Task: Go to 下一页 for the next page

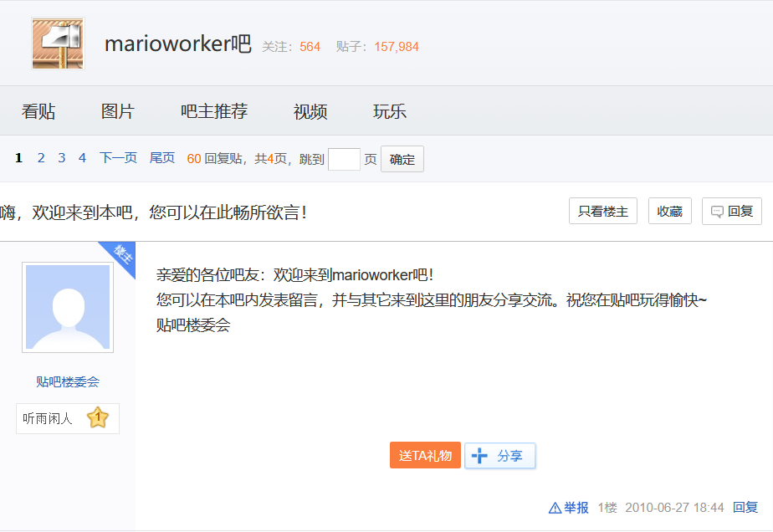Action: coord(118,157)
